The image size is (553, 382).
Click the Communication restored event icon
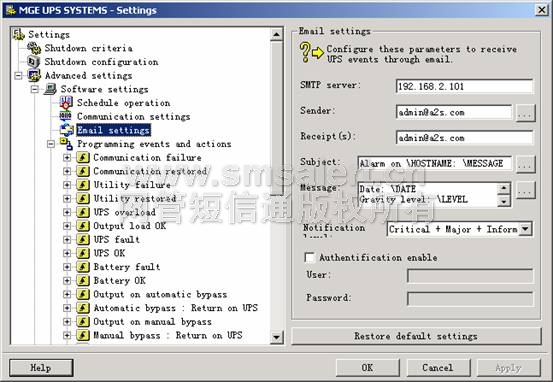click(x=83, y=171)
